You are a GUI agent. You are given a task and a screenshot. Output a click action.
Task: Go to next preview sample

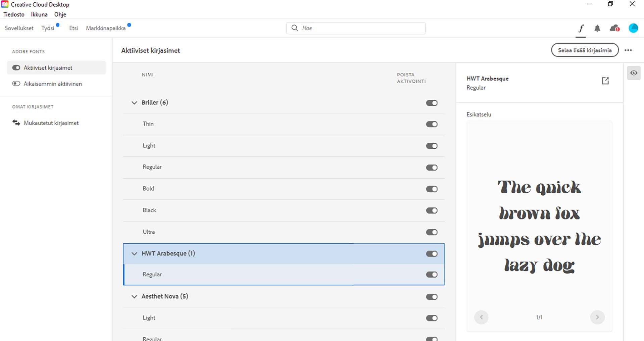597,317
